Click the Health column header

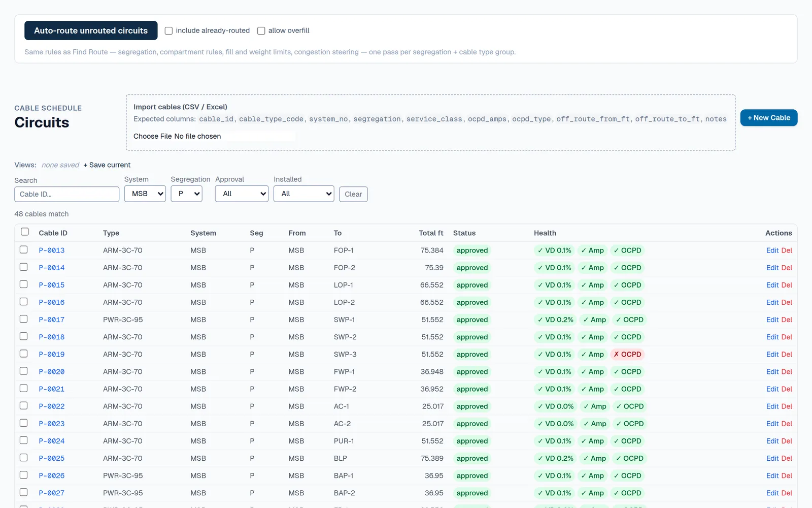545,233
